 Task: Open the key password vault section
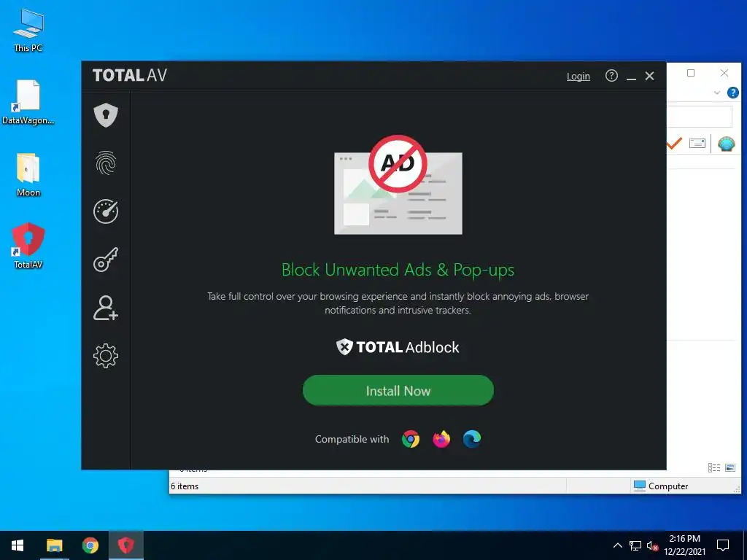(x=106, y=260)
